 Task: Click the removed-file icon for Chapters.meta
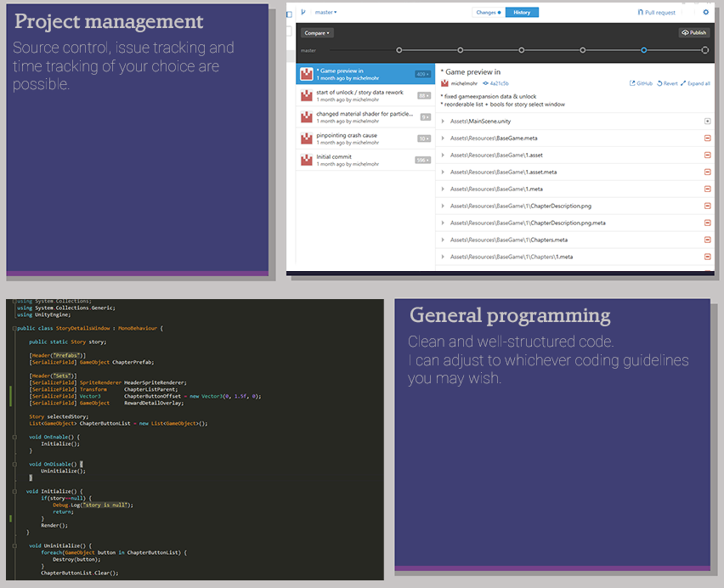[707, 240]
